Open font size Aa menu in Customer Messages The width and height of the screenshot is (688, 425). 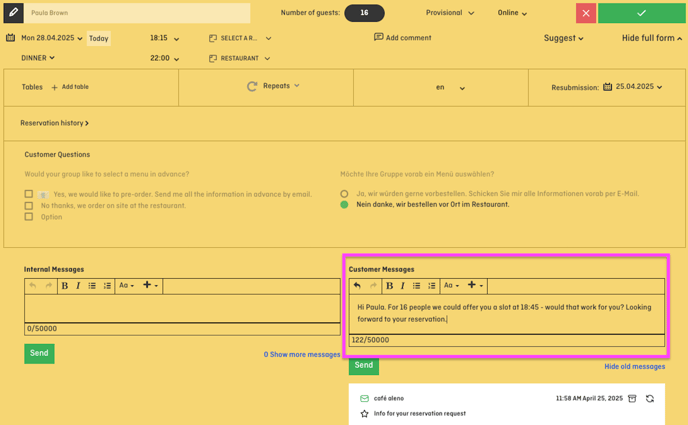tap(451, 286)
